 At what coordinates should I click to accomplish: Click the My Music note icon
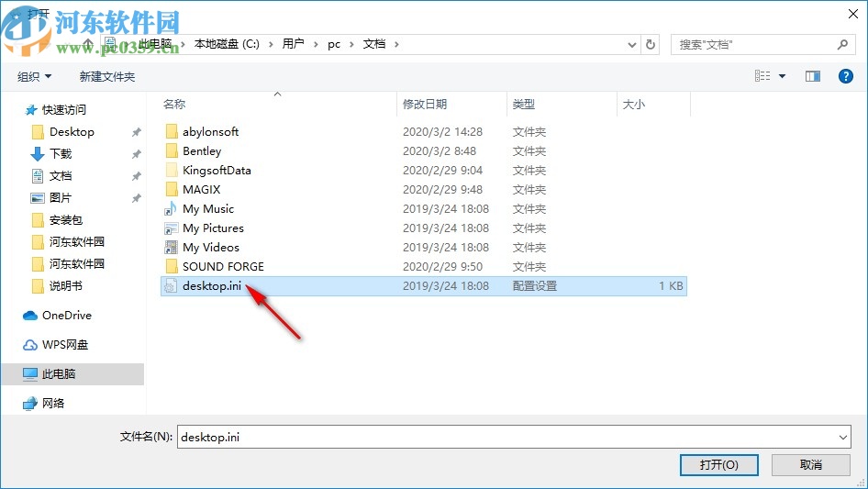pos(171,209)
